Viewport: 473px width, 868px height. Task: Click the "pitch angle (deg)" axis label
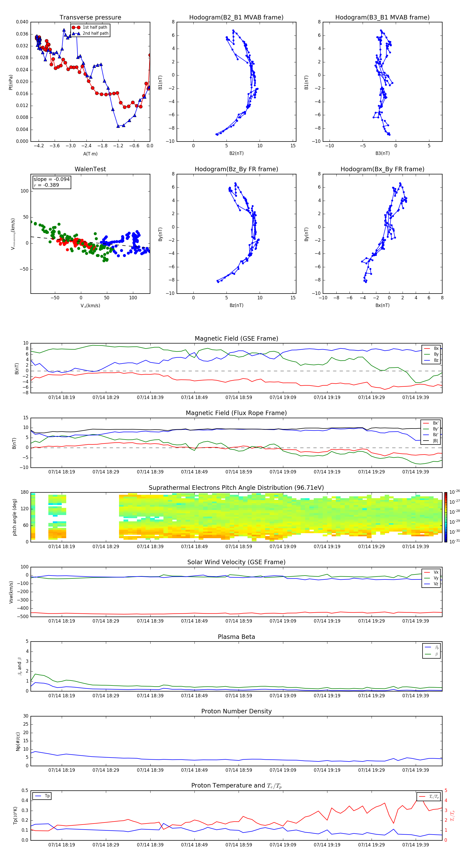click(14, 517)
